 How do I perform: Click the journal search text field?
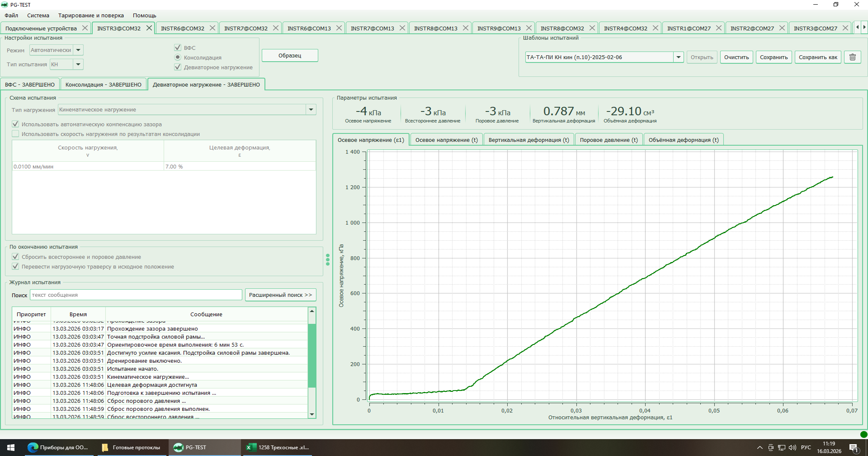point(136,295)
